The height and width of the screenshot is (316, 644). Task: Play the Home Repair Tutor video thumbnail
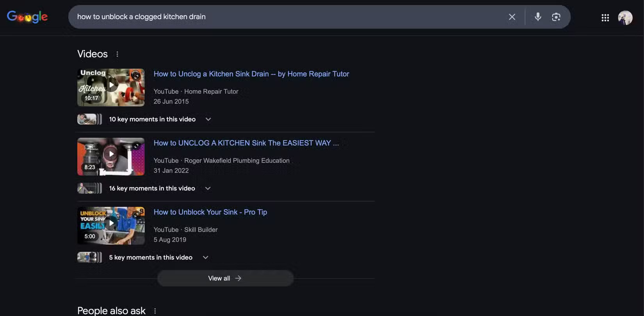pos(111,87)
